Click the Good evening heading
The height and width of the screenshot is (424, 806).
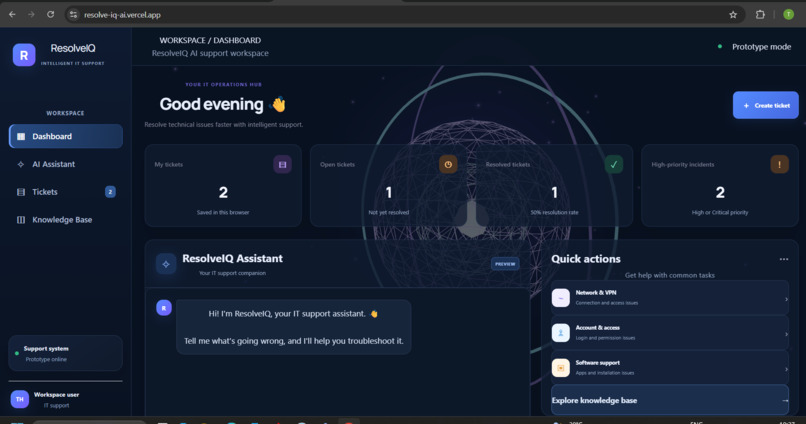click(x=222, y=104)
